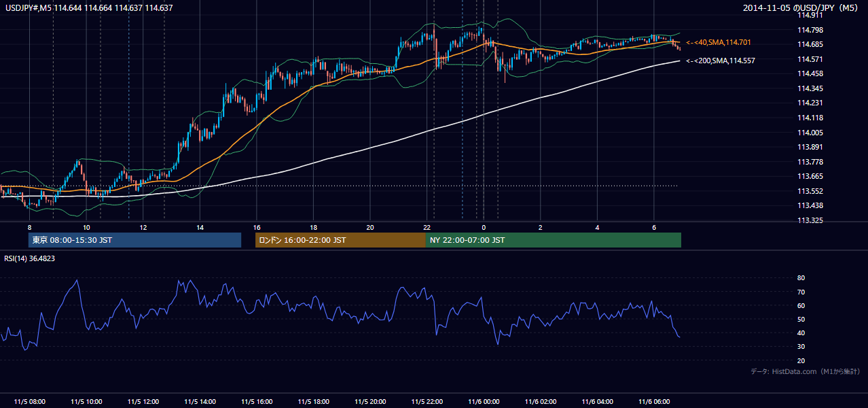Click hour label 2 under price chart
Viewport: 868px width, 408px height.
pyautogui.click(x=540, y=227)
